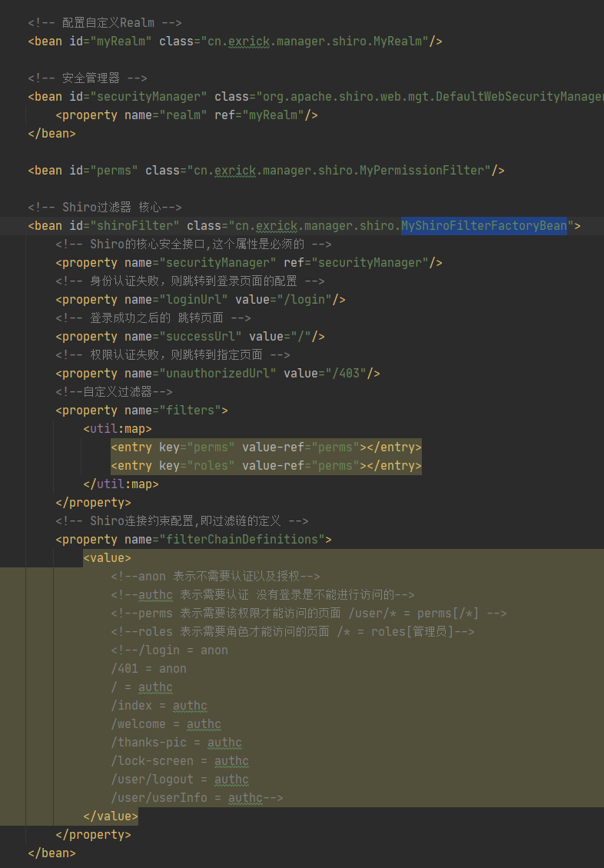Click the comment '配置自定义Realm'
604x868 pixels.
point(105,23)
